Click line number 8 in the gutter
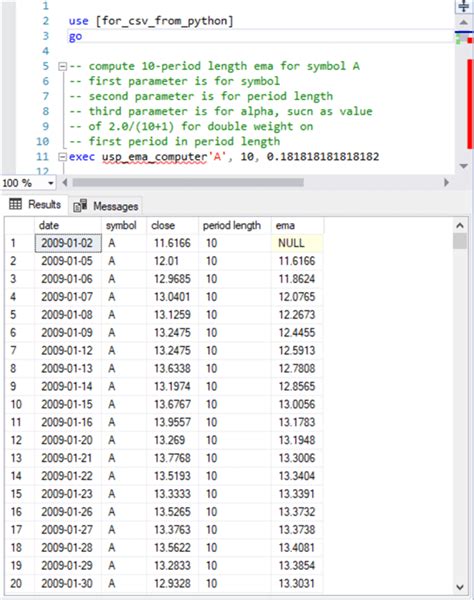Viewport: 474px width, 600px height. click(x=46, y=111)
